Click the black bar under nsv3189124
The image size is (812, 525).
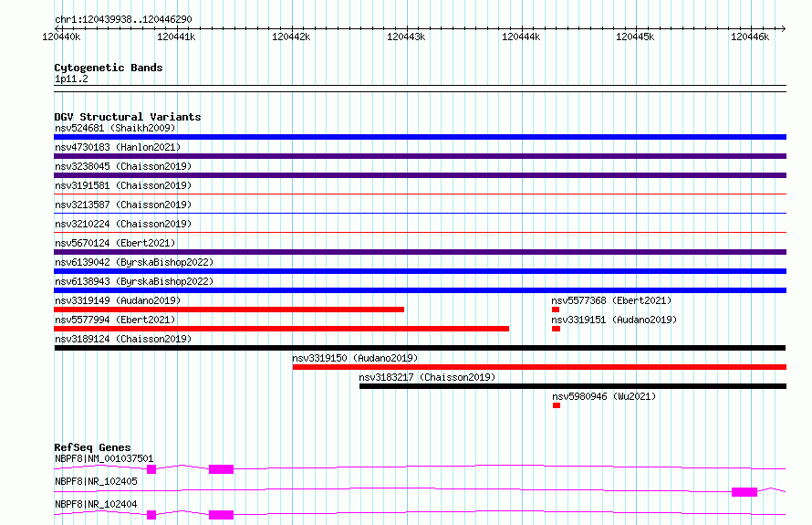pos(420,348)
